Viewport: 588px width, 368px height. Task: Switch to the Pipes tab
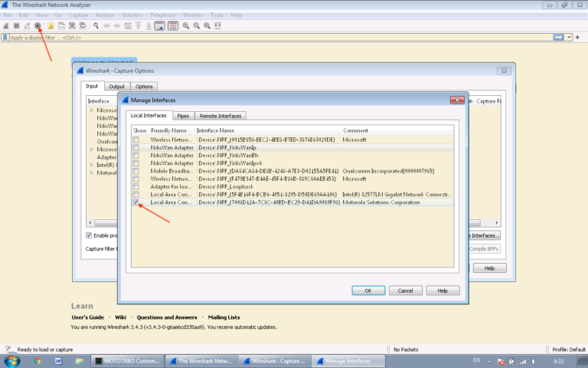tap(183, 116)
